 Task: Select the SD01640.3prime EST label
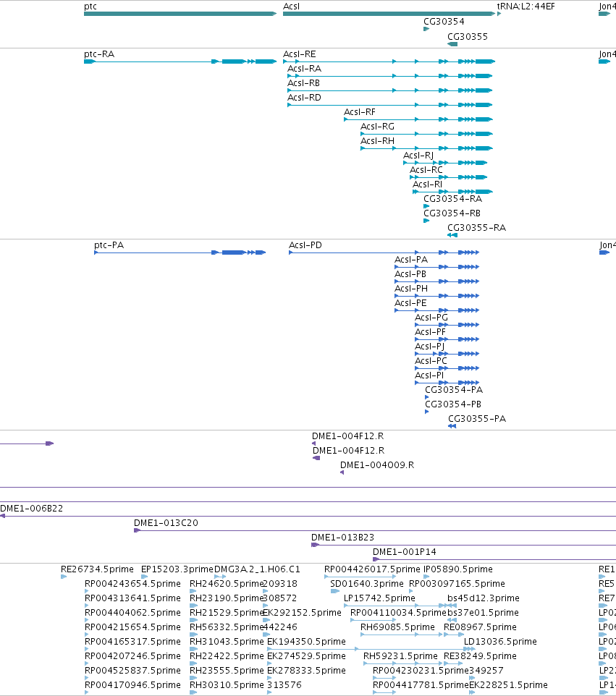point(367,583)
